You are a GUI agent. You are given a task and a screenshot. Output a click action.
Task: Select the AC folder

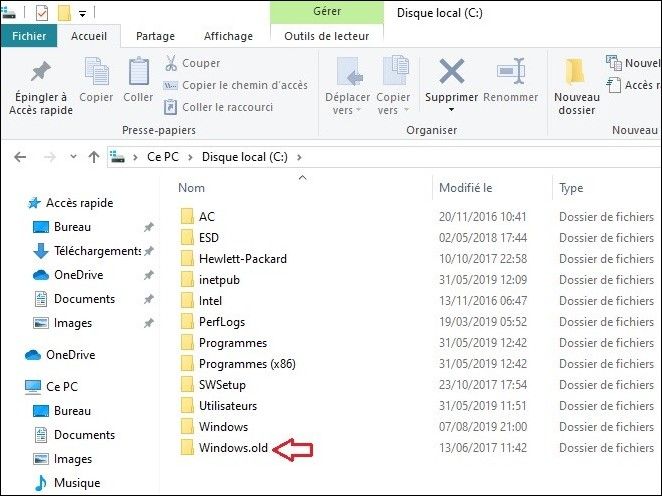tap(207, 217)
